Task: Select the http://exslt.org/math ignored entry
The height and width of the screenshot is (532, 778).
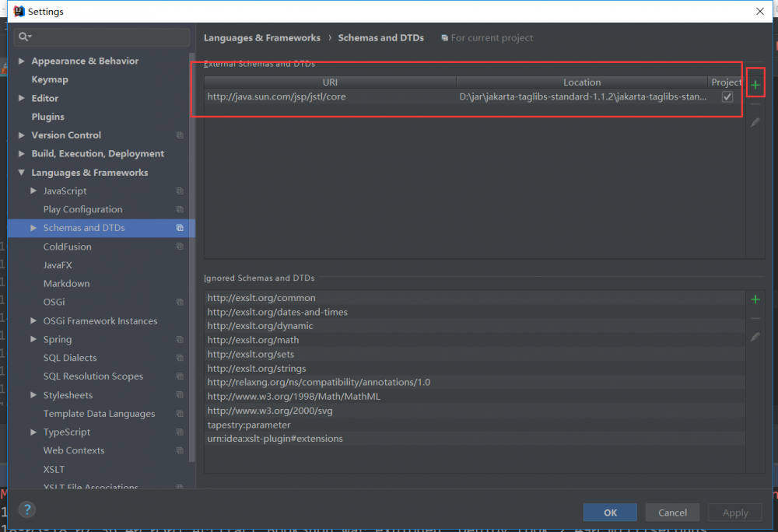Action: click(x=252, y=340)
